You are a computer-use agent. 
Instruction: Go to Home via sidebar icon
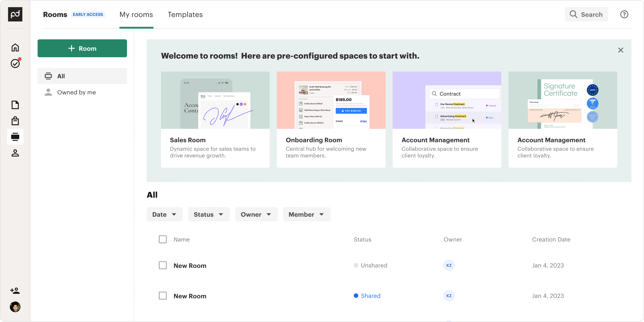point(15,47)
